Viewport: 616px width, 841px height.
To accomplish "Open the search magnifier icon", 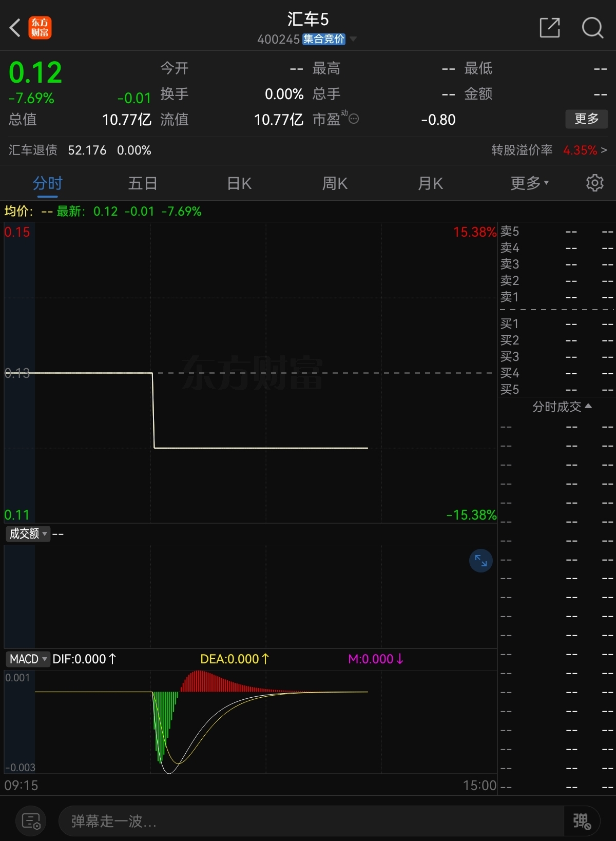I will pyautogui.click(x=592, y=28).
